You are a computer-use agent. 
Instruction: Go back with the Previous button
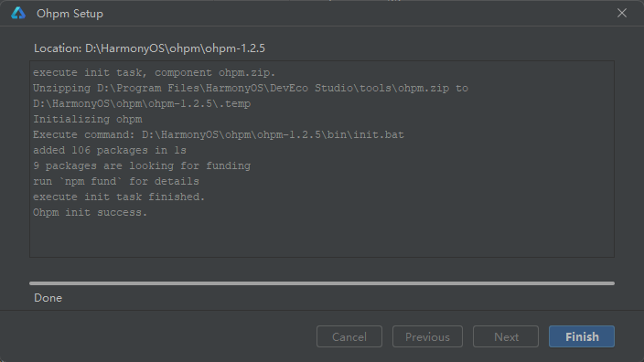[427, 336]
